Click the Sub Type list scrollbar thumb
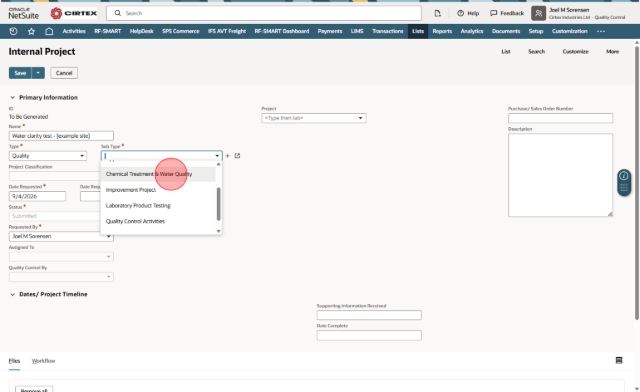This screenshot has width=640, height=392. click(218, 204)
